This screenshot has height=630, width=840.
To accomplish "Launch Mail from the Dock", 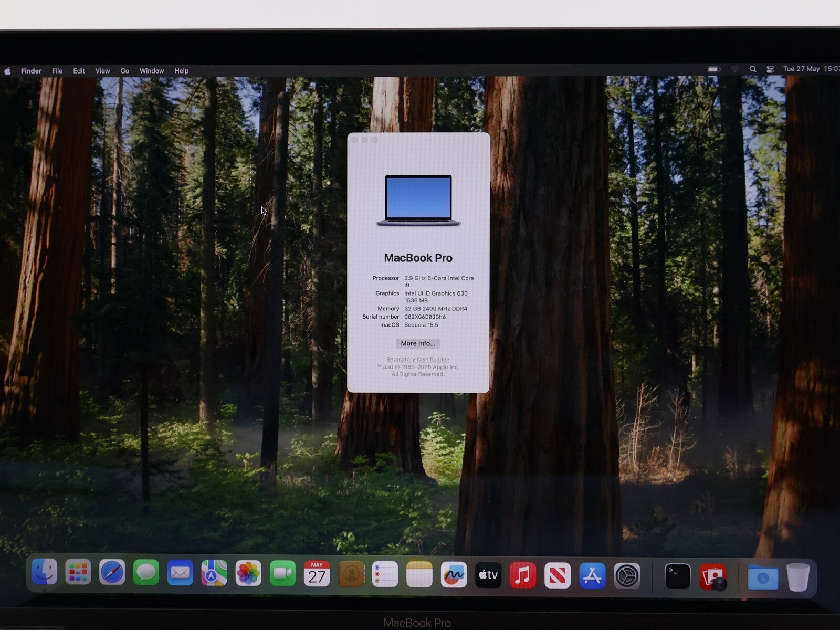I will tap(180, 573).
